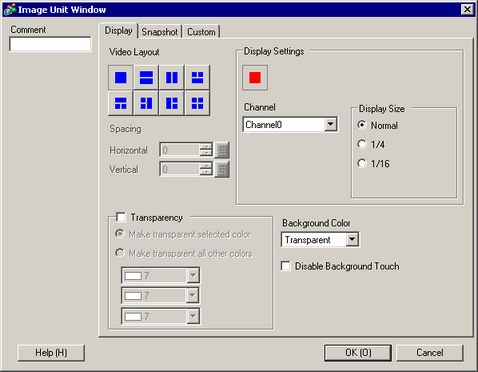The image size is (478, 372).
Task: Open the Channel0 dropdown
Action: point(330,124)
